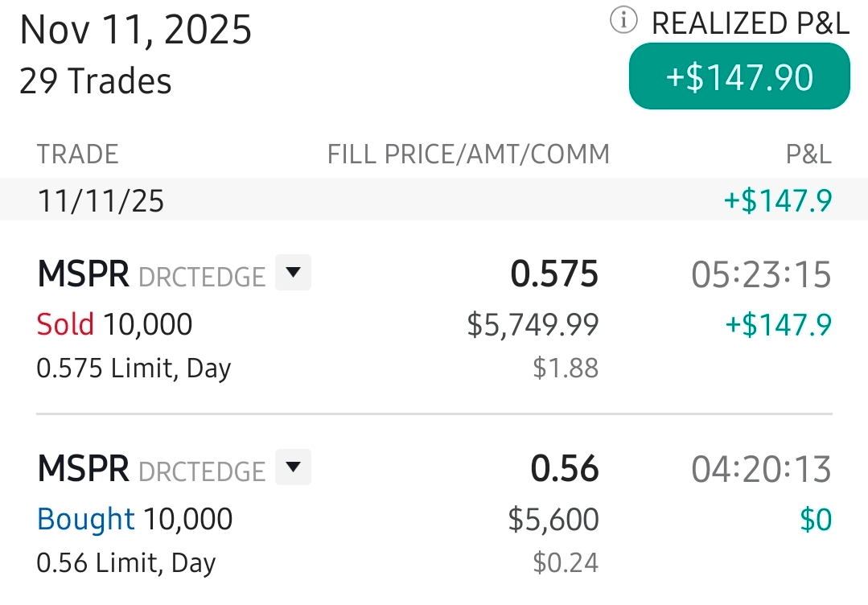Click the 05:23:15 trade timestamp
Viewport: 868px width, 605px height.
[x=761, y=274]
